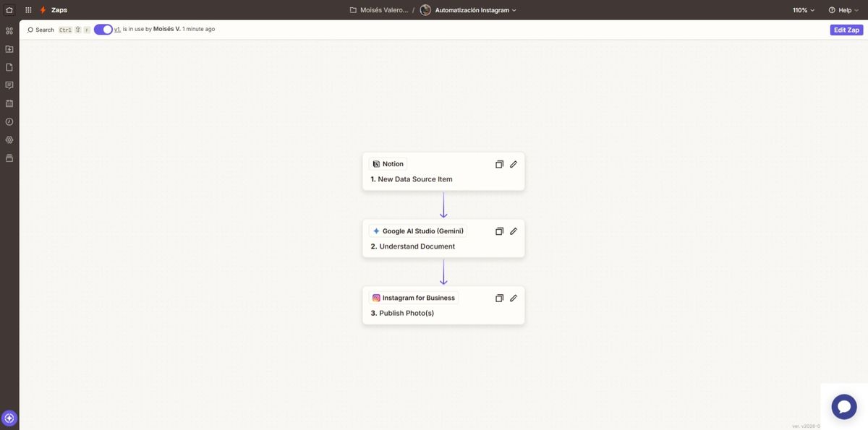Open the chat support bubble
The height and width of the screenshot is (430, 868).
pyautogui.click(x=844, y=406)
